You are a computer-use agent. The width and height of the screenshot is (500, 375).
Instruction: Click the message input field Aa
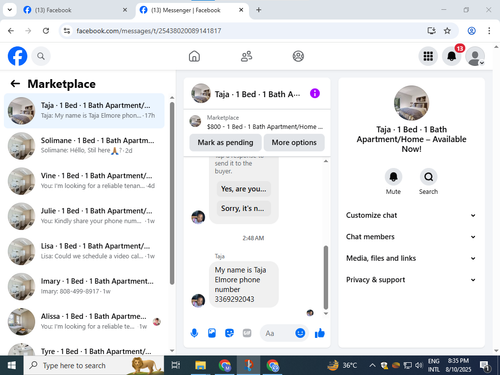(x=277, y=333)
